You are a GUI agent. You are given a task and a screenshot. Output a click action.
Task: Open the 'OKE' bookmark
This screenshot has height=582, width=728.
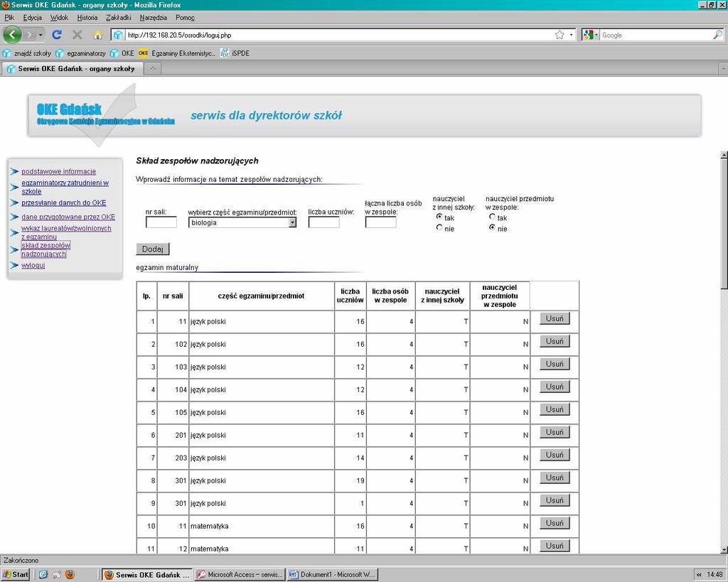[122, 53]
